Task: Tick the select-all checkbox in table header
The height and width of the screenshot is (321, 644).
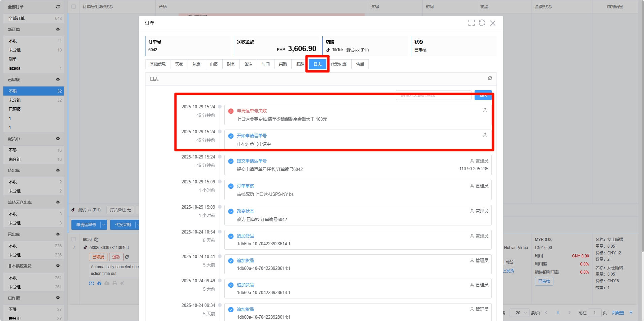Action: click(x=73, y=7)
